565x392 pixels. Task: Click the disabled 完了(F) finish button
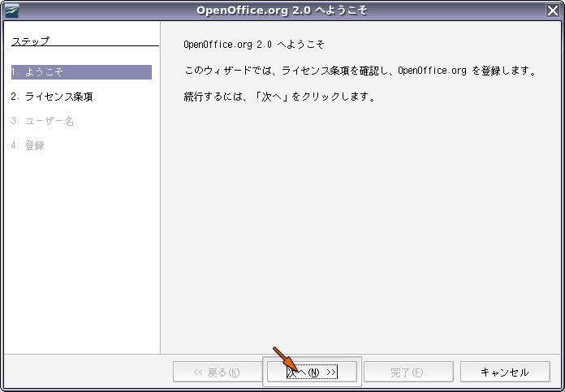408,372
